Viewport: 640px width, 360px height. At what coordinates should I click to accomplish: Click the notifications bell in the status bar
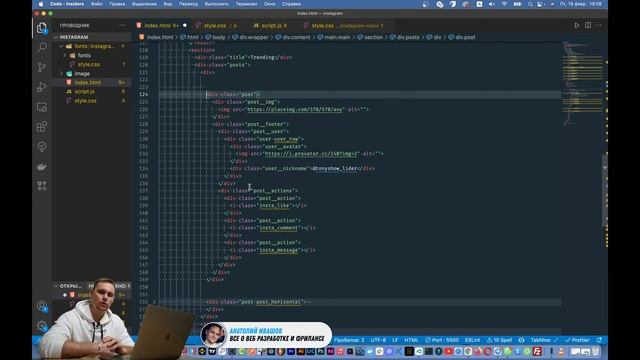coord(599,340)
